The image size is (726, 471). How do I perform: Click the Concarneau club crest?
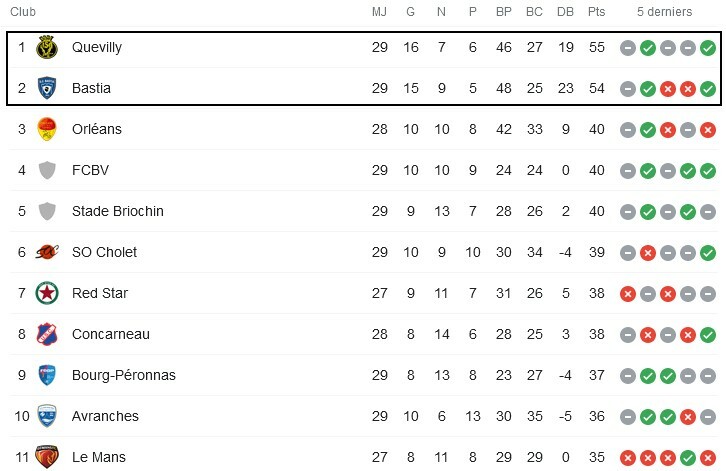pos(46,334)
